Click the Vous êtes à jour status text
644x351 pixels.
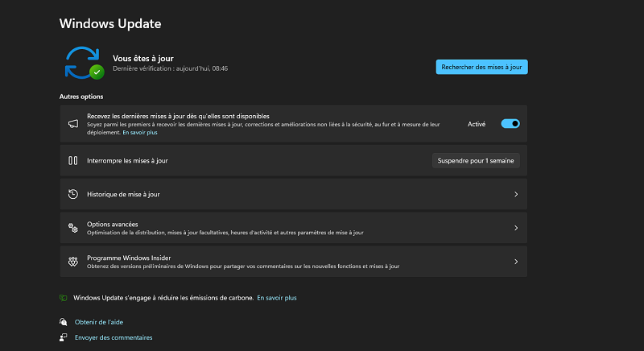tap(143, 58)
